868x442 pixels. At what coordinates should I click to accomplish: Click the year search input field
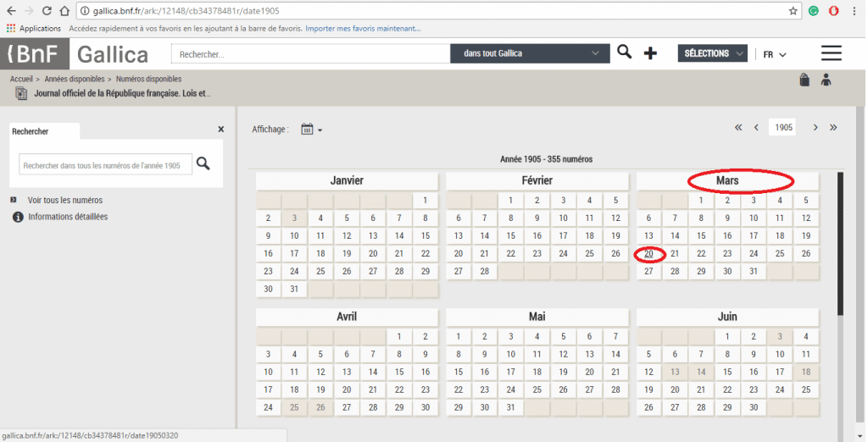[x=105, y=164]
